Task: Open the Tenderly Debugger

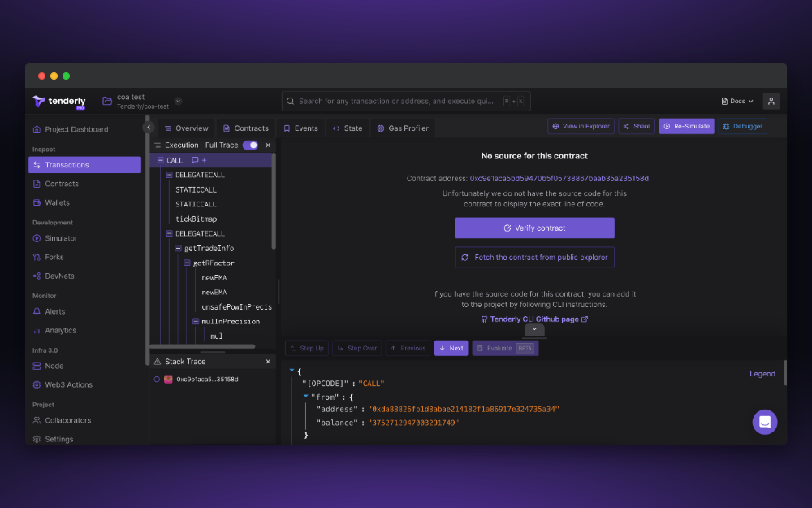Action: pos(741,128)
